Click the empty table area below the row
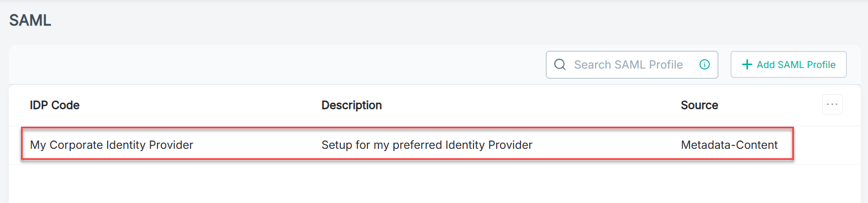Viewport: 868px width, 203px height. coord(434,184)
